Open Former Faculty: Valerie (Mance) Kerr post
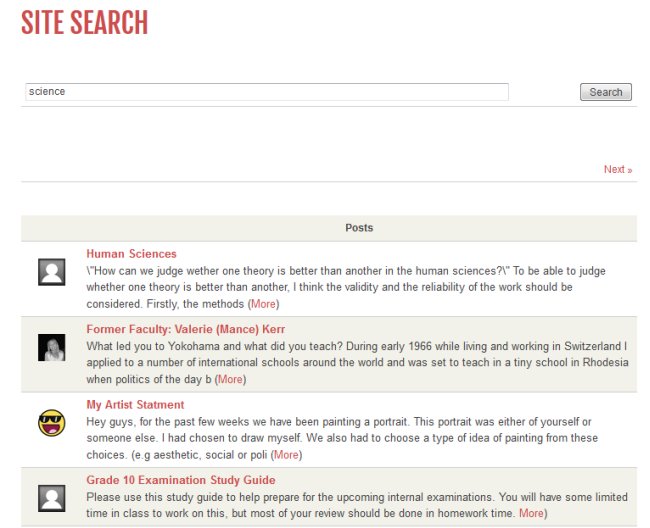The height and width of the screenshot is (528, 650). coord(185,329)
